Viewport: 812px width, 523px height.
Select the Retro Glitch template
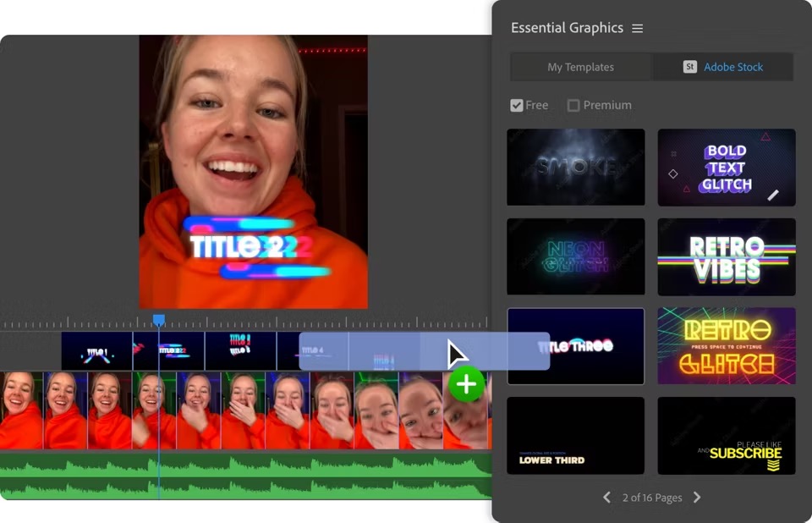point(727,346)
